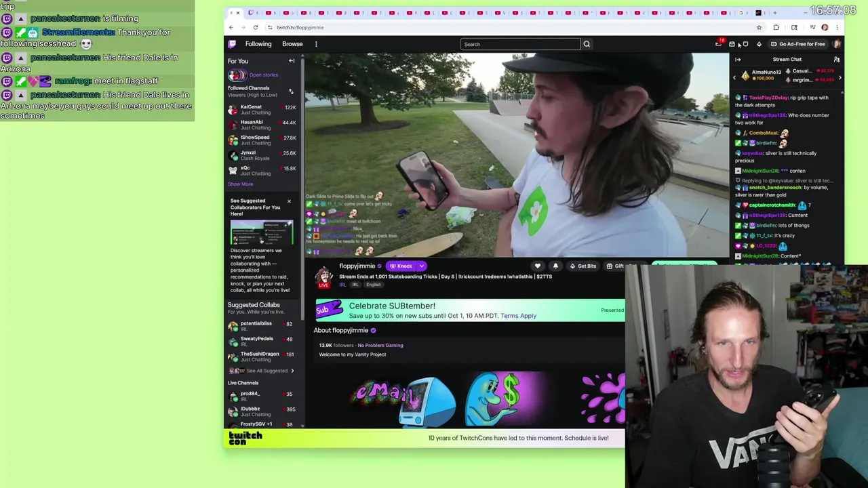868x488 pixels.
Task: Dismiss the Suggested Collaborators card
Action: coord(289,201)
